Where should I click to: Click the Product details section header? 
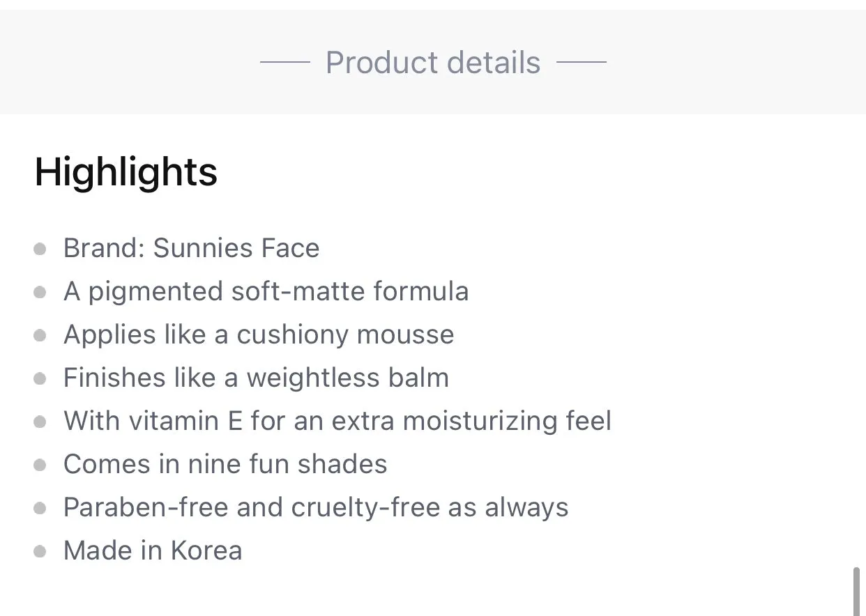point(433,62)
